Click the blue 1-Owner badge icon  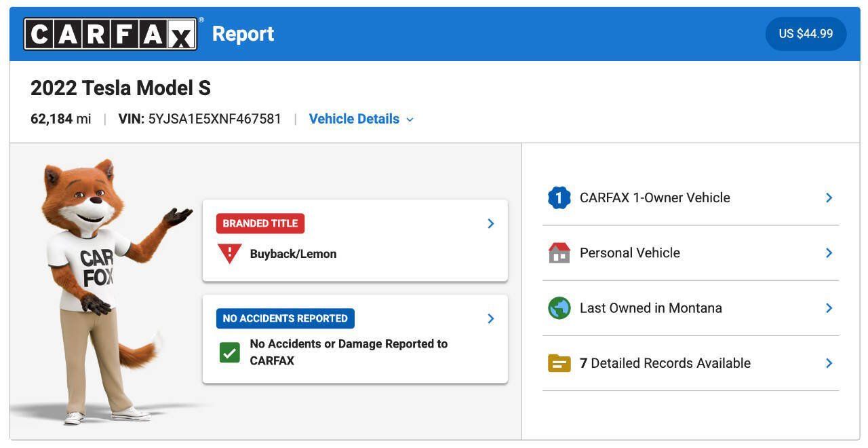point(559,198)
